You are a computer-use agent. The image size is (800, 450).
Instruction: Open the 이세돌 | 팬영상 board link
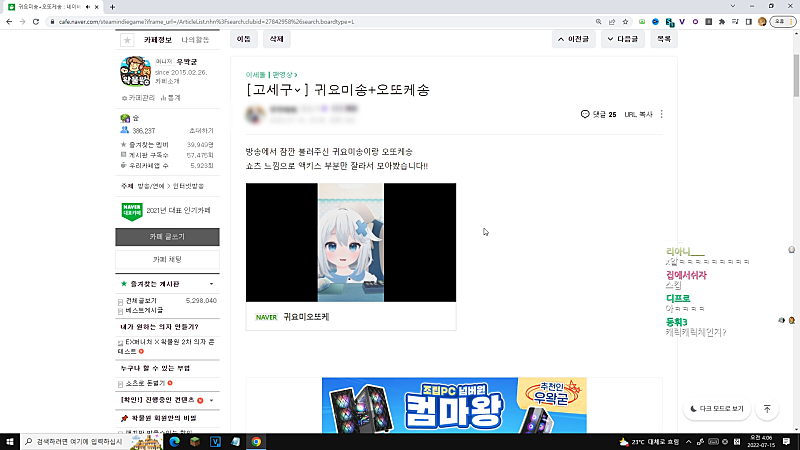(x=271, y=75)
